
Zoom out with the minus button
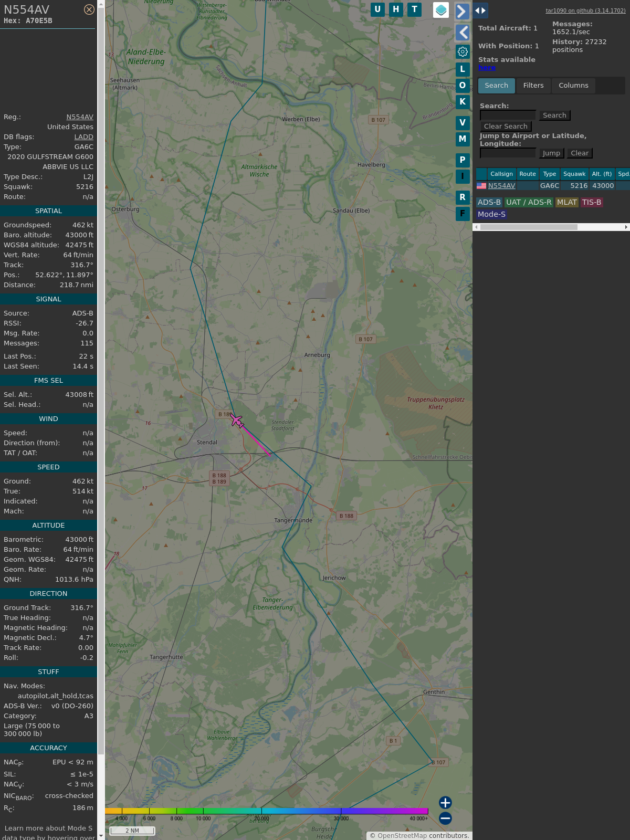click(x=445, y=818)
